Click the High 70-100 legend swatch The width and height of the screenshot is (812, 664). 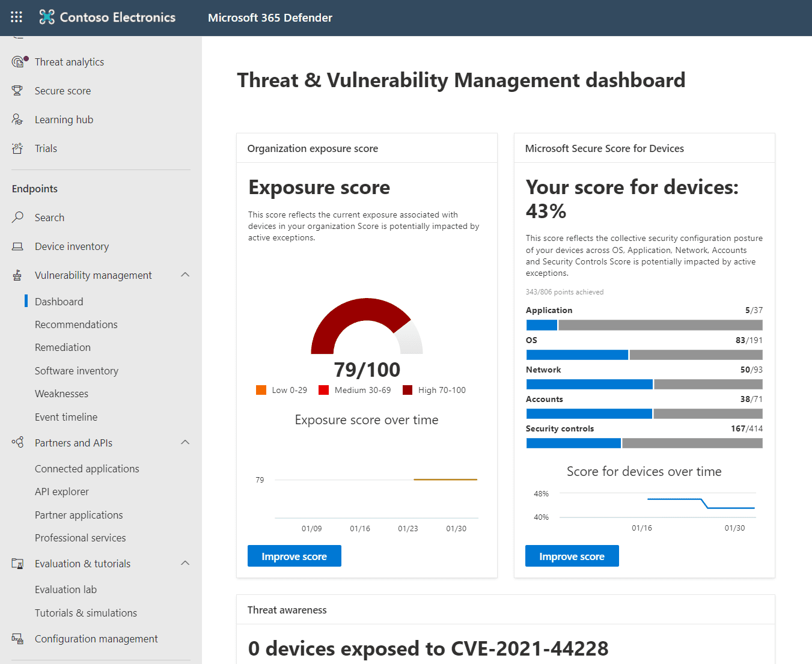(408, 390)
